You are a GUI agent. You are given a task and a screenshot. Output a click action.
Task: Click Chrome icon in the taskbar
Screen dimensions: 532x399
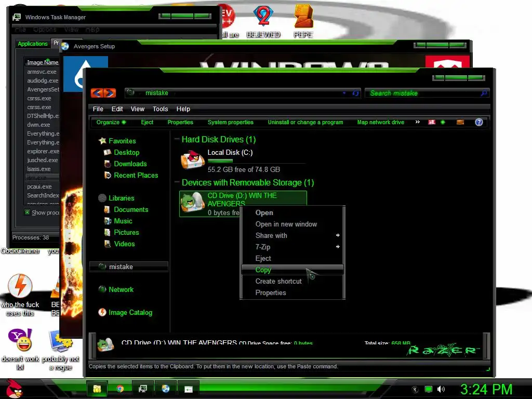(119, 389)
